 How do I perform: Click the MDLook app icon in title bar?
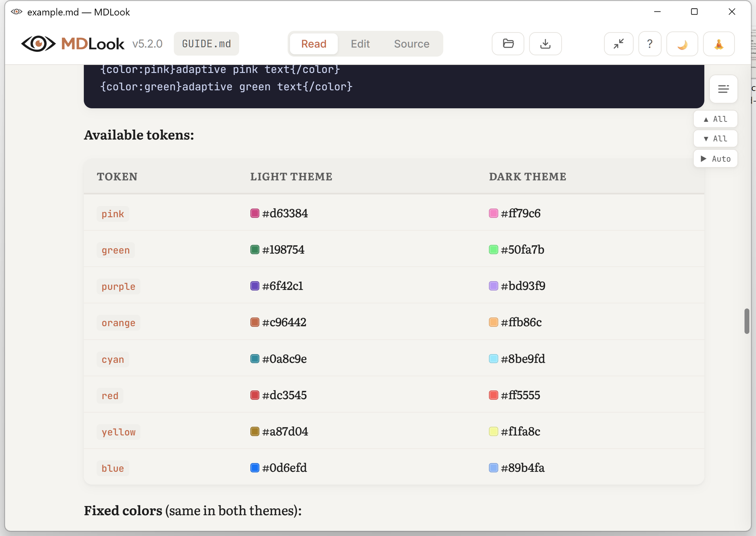(x=17, y=12)
